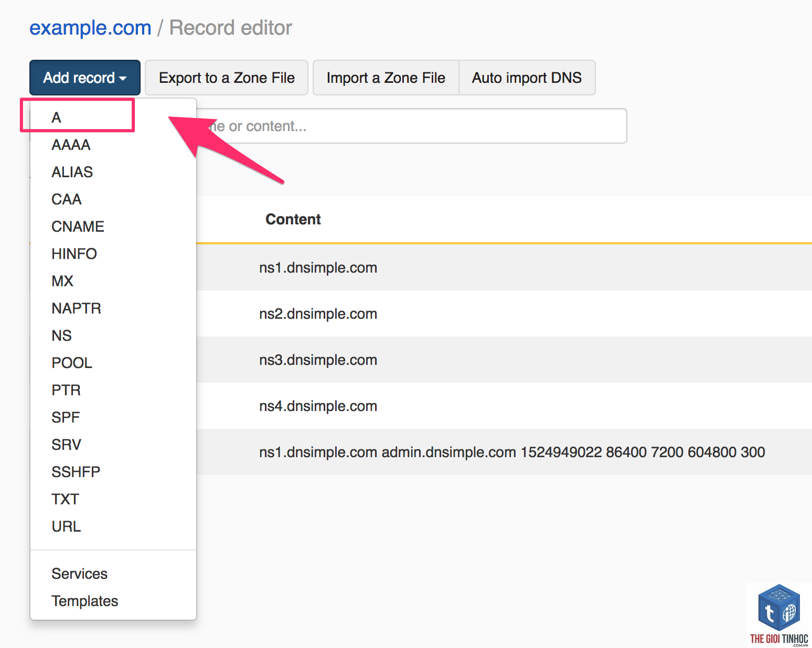Focus the name or content search field

(411, 126)
